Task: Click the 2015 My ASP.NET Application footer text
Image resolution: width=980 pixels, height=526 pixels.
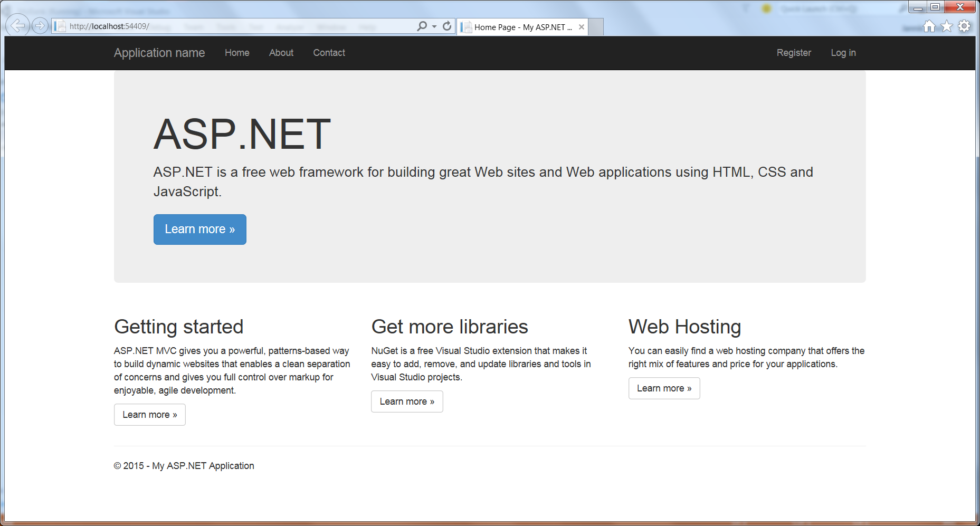Action: (184, 466)
